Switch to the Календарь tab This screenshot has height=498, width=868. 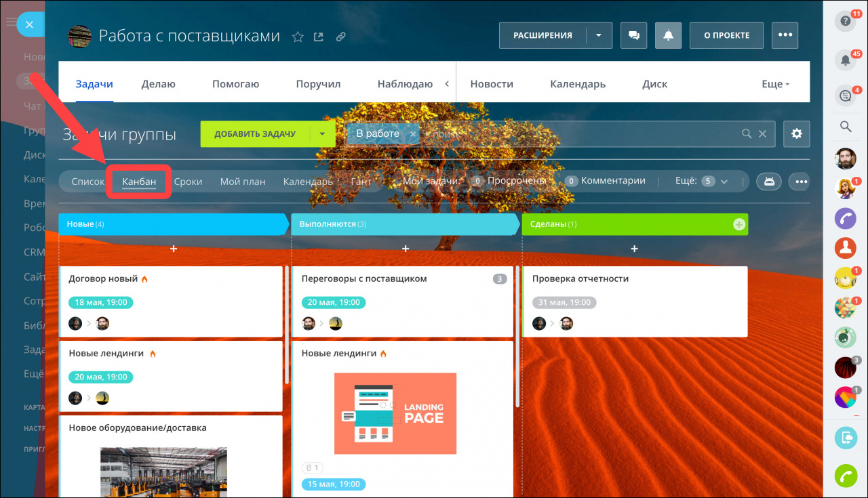pyautogui.click(x=578, y=84)
